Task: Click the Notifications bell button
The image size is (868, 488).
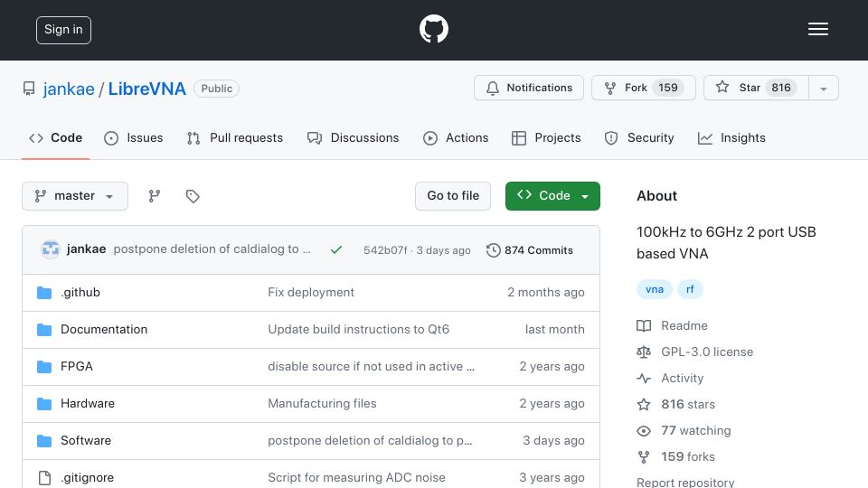Action: (529, 88)
